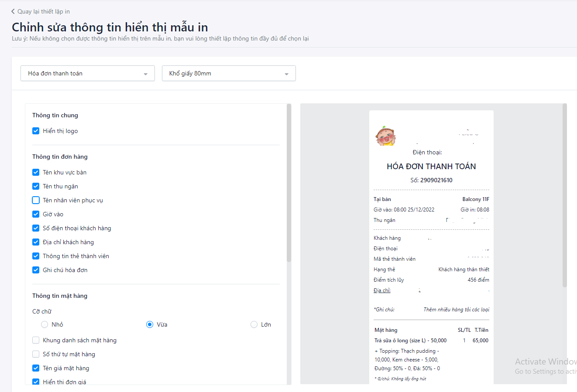The image size is (577, 392).
Task: Toggle Thông tin thẻ thành viên checkbox
Action: tap(36, 256)
